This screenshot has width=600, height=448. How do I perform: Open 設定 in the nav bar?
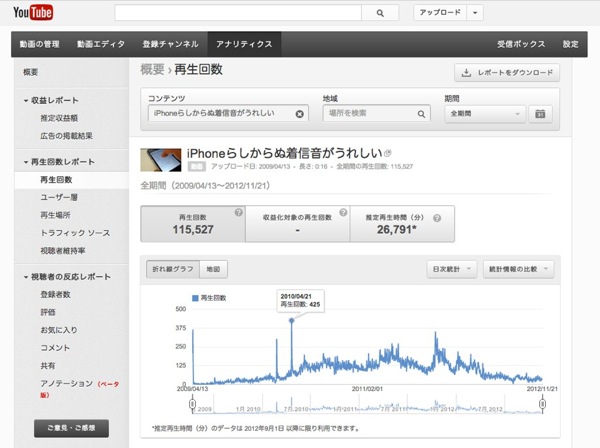(570, 44)
